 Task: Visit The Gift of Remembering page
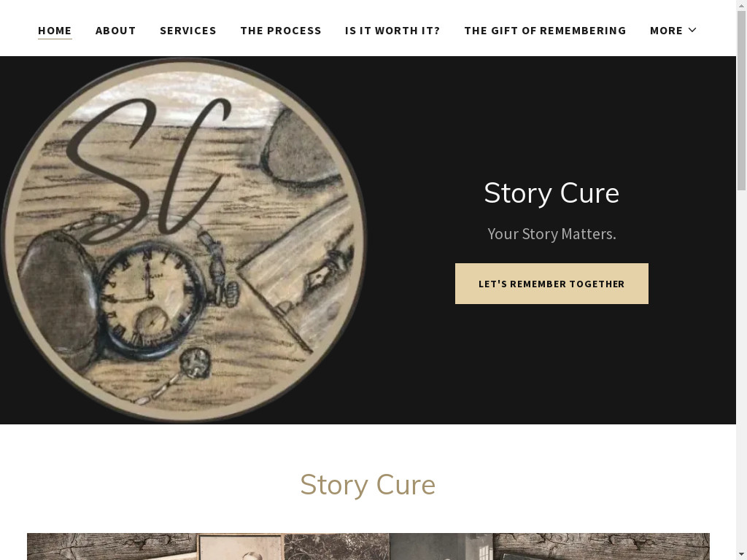[x=545, y=31]
